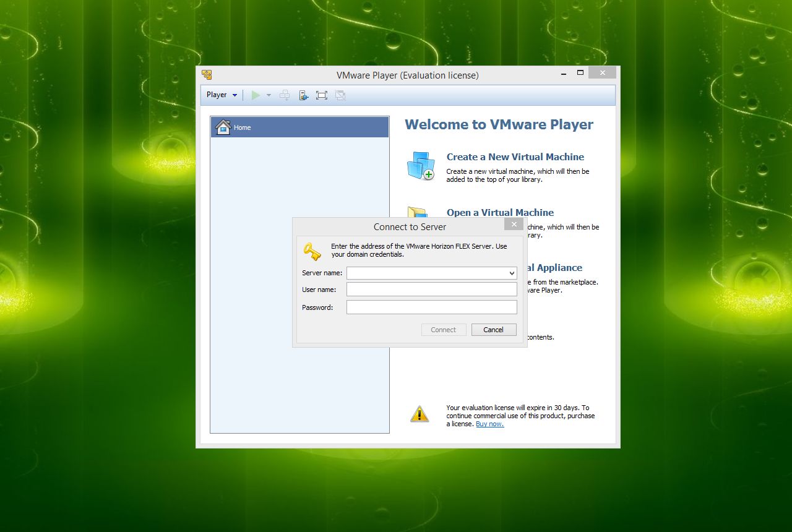Click Cancel in Connect to Server dialog
Screen dimensions: 792x532
[494, 330]
